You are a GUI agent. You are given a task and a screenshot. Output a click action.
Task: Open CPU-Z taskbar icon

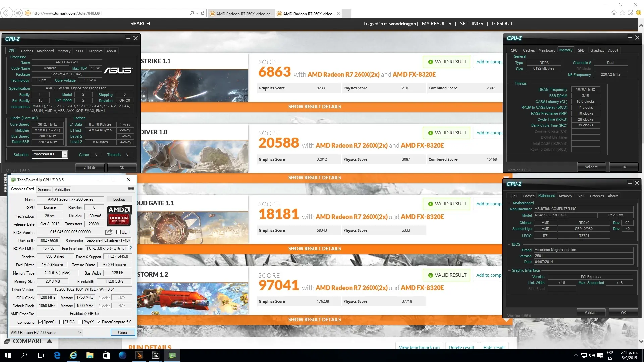click(x=156, y=355)
